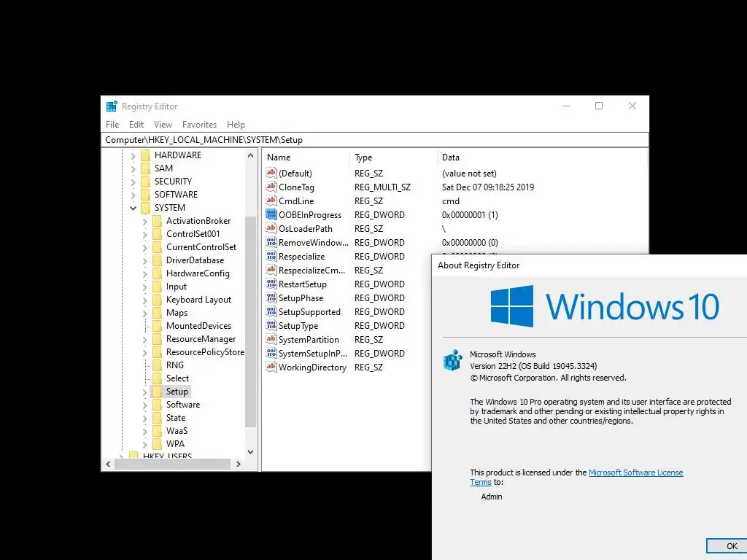Click the Respecialize DWORD value icon
The image size is (747, 560).
(x=271, y=256)
